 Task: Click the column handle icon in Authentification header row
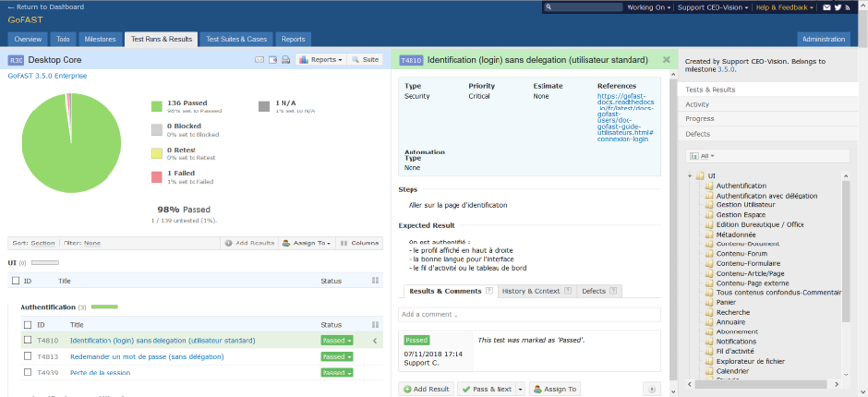pos(375,324)
